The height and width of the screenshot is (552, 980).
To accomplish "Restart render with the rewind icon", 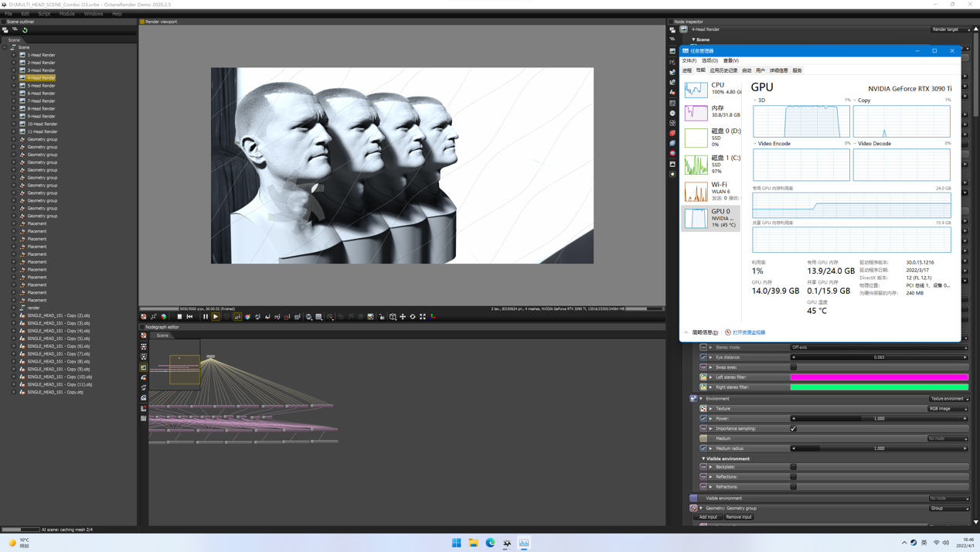I will [190, 317].
